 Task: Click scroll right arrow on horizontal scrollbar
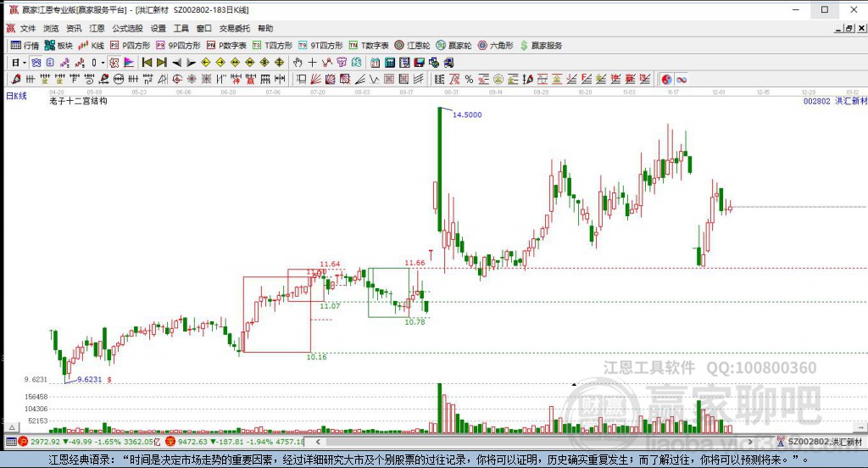[x=751, y=442]
